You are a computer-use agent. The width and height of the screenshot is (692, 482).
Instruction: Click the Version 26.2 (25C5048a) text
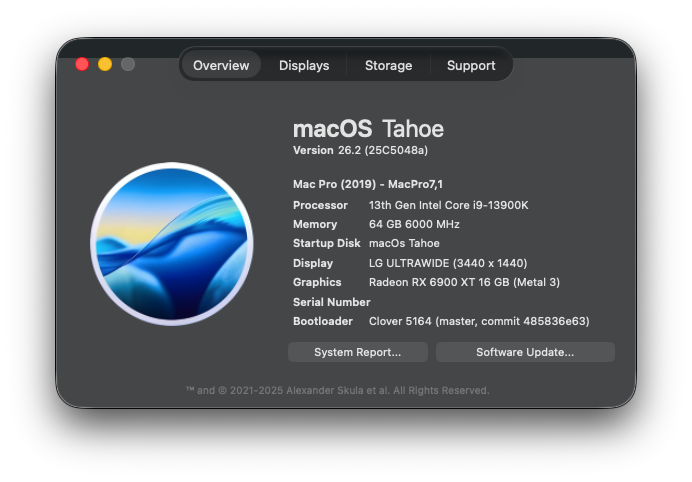click(361, 150)
